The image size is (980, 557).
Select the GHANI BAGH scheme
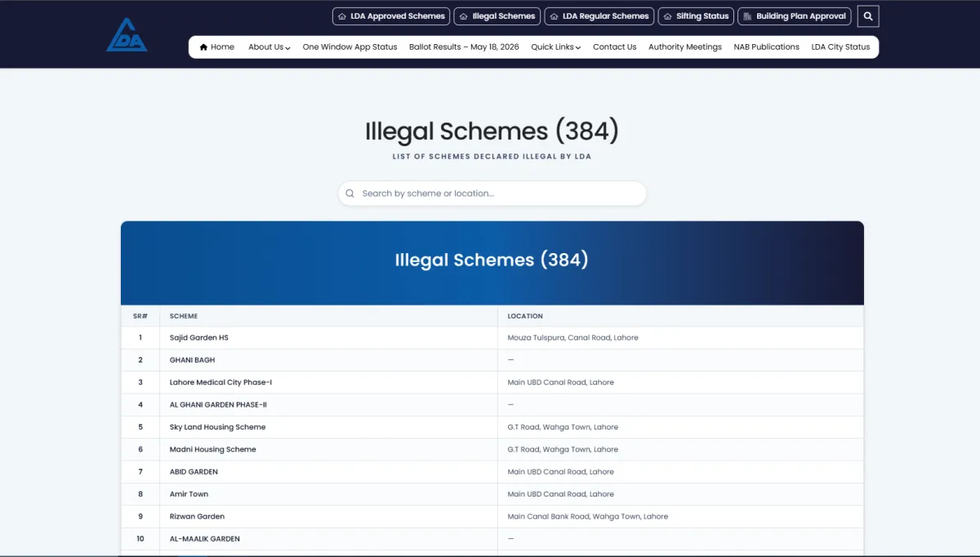(192, 360)
